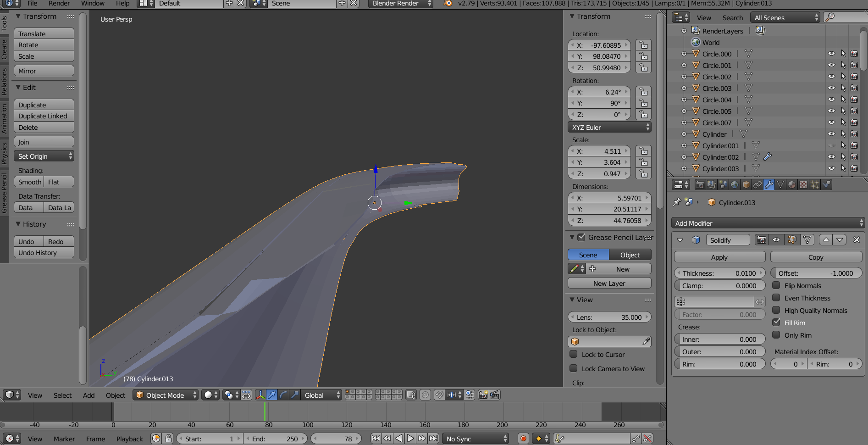
Task: Enable Lock Camera to View checkbox
Action: (573, 368)
